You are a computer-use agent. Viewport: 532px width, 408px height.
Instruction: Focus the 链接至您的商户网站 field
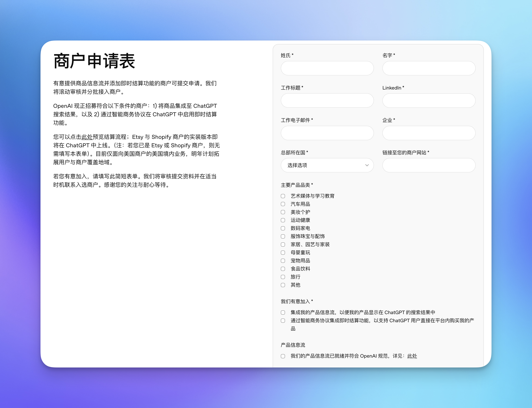(429, 165)
